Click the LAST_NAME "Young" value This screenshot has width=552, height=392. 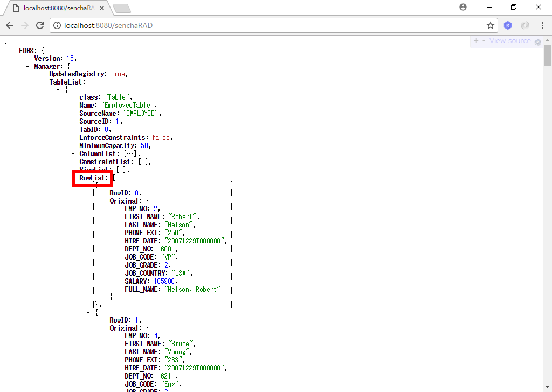coord(177,352)
